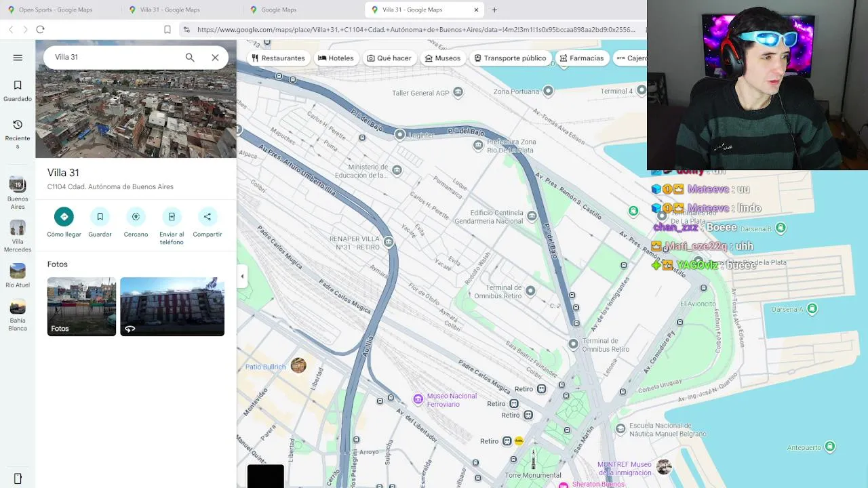Click the Villa 31 header photo
The height and width of the screenshot is (488, 868).
[136, 113]
